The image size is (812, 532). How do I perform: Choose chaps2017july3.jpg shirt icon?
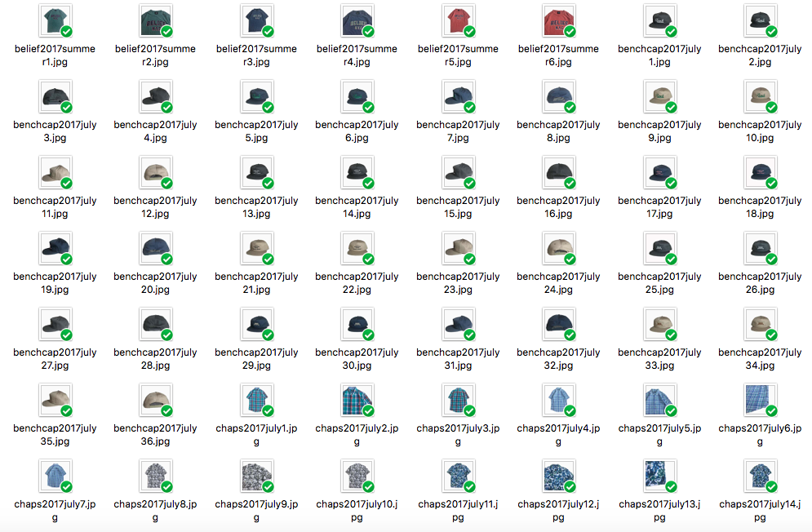(x=459, y=400)
